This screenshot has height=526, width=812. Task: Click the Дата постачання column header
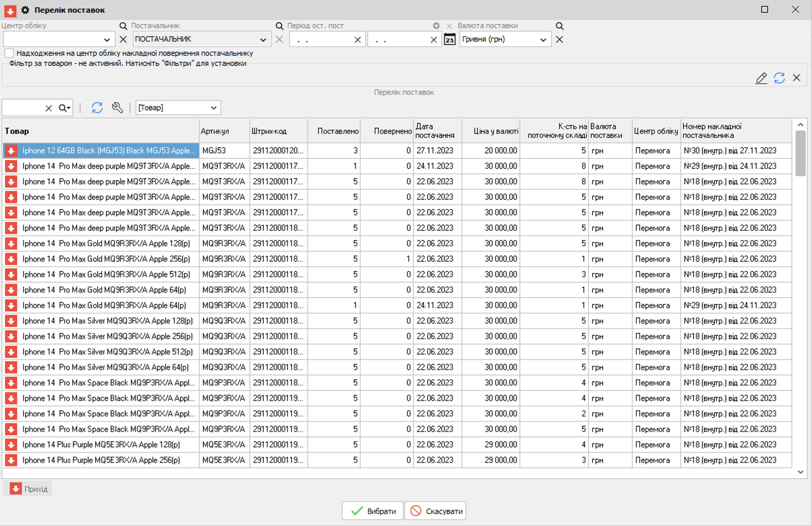point(435,131)
